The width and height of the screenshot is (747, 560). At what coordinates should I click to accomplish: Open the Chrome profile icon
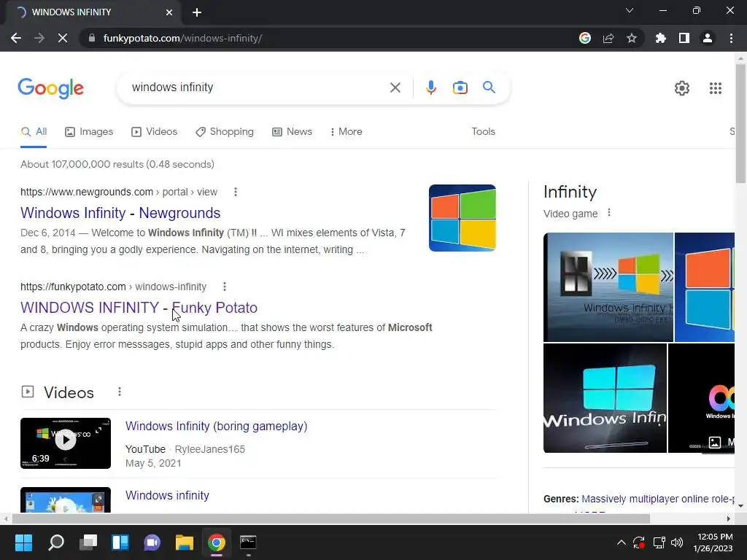click(708, 38)
